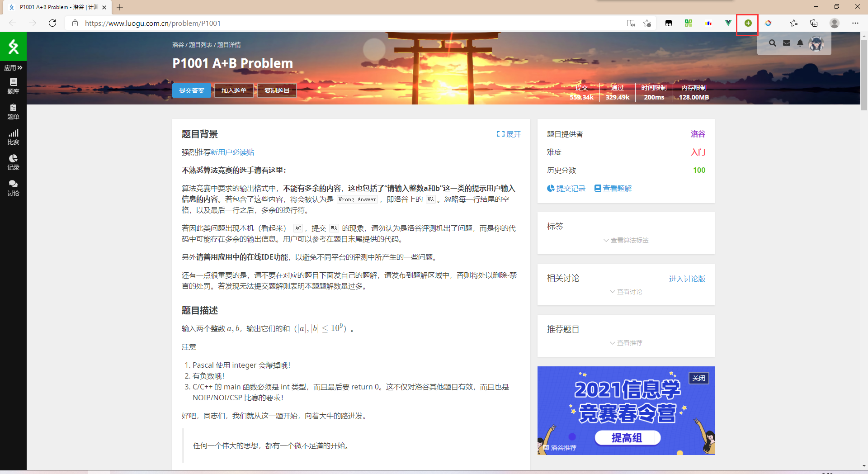The image size is (868, 474).
Task: Go to the 比赛 contests page
Action: click(x=13, y=137)
